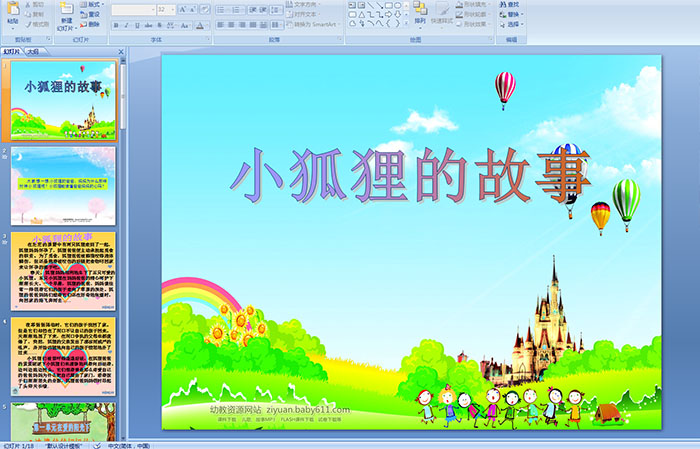The image size is (700, 449).
Task: Switch to the Outline (大纲) tab
Action: click(33, 51)
